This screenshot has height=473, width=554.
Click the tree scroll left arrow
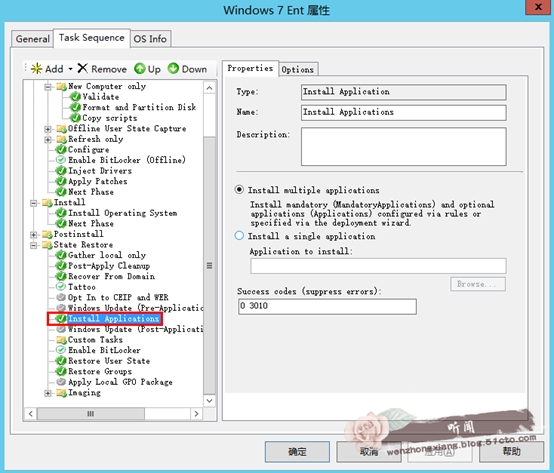(31, 414)
